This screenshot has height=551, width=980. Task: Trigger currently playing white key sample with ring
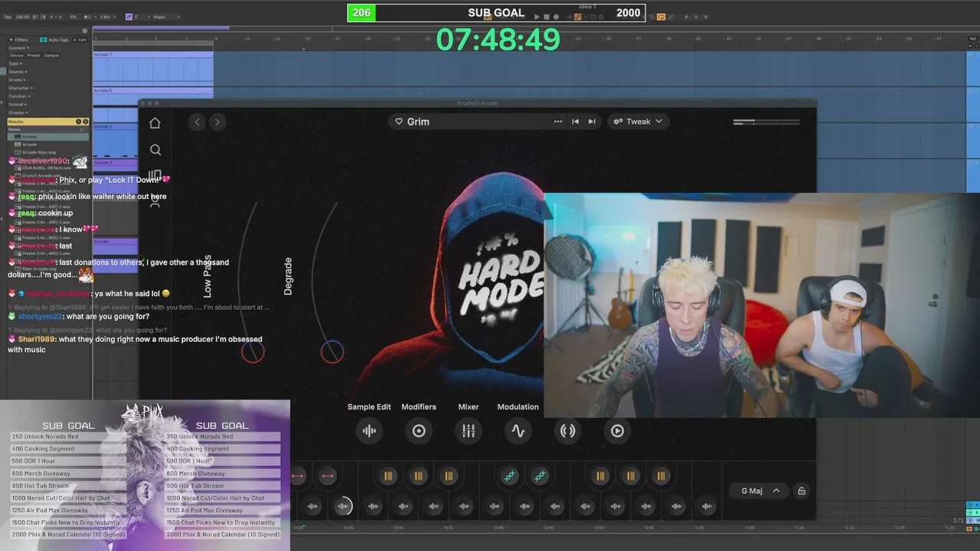point(343,506)
